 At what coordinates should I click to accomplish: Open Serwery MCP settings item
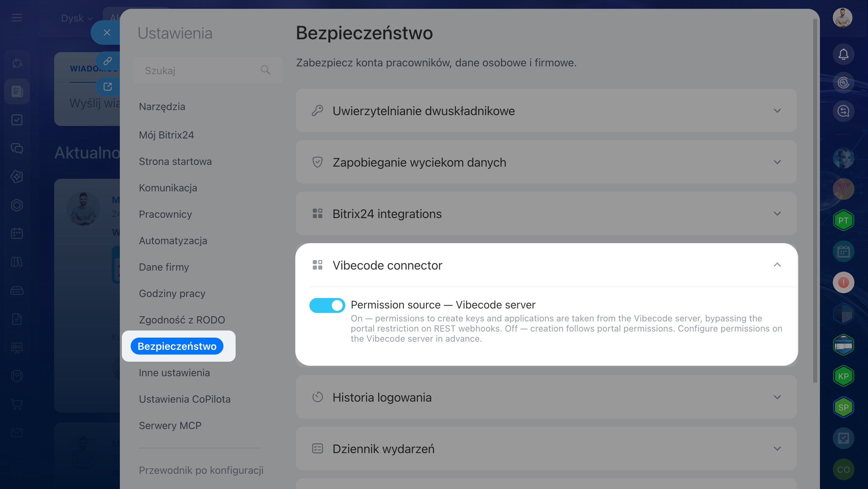tap(170, 426)
